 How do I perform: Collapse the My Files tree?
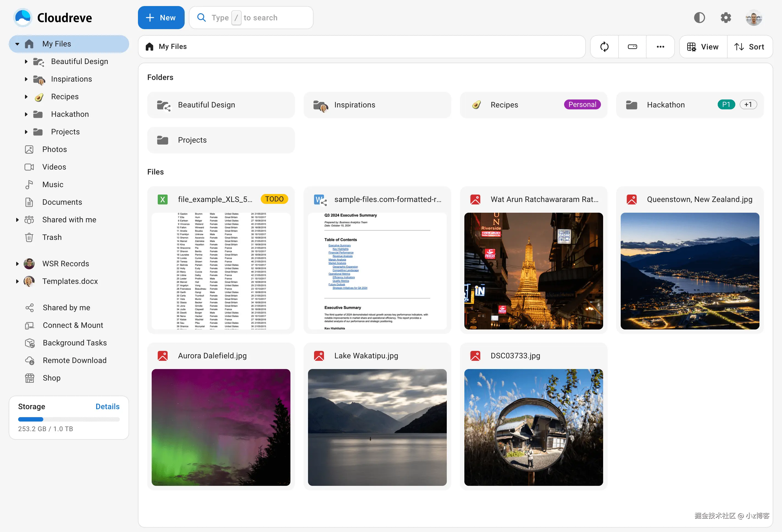17,44
